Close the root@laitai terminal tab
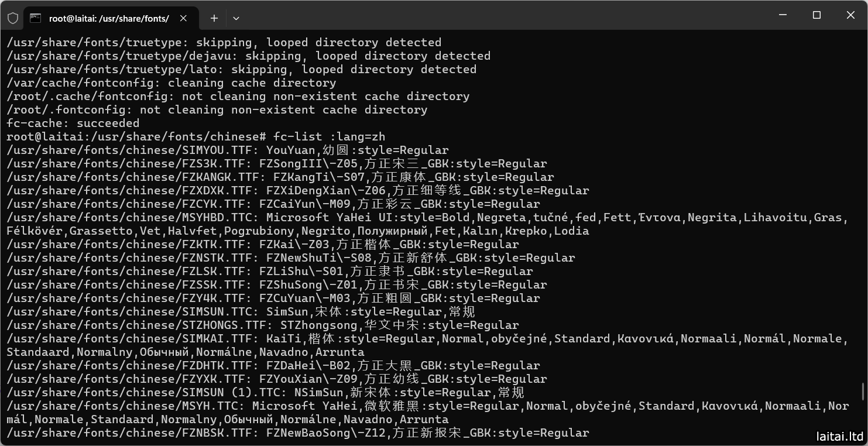The width and height of the screenshot is (868, 446). [183, 18]
